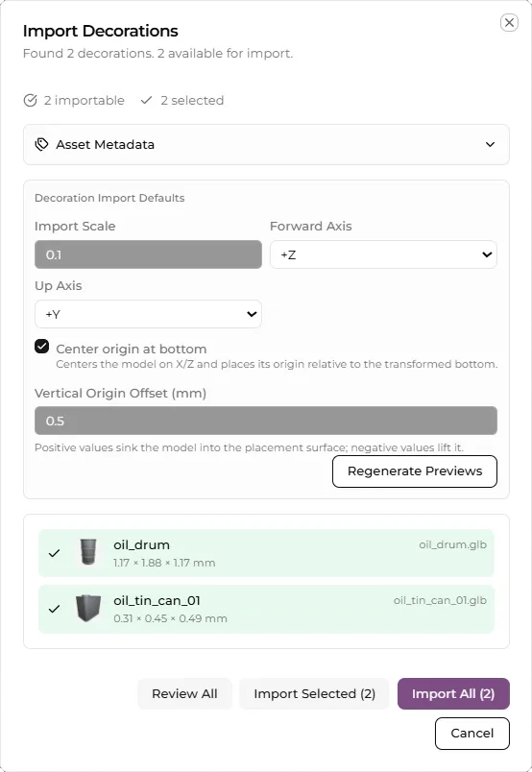Click the 2 importable circle-check icon

point(30,101)
